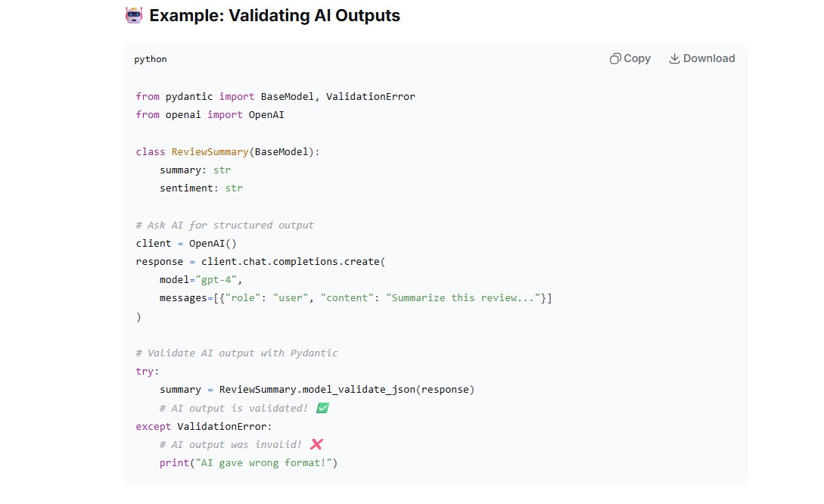The width and height of the screenshot is (824, 504).
Task: Click the Copy button label
Action: click(x=637, y=58)
